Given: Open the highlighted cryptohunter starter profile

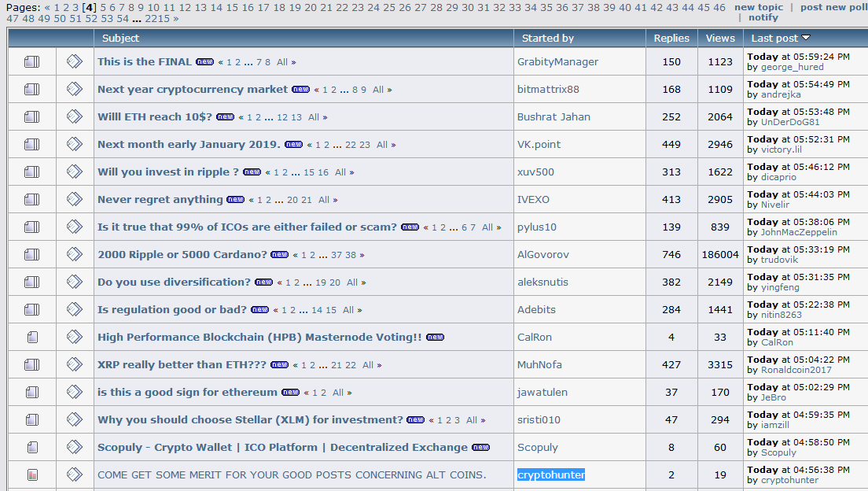Looking at the screenshot, I should [551, 475].
